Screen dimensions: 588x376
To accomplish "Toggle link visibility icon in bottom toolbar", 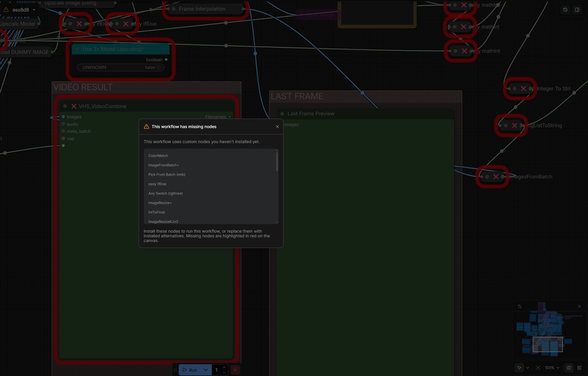I will 579,368.
